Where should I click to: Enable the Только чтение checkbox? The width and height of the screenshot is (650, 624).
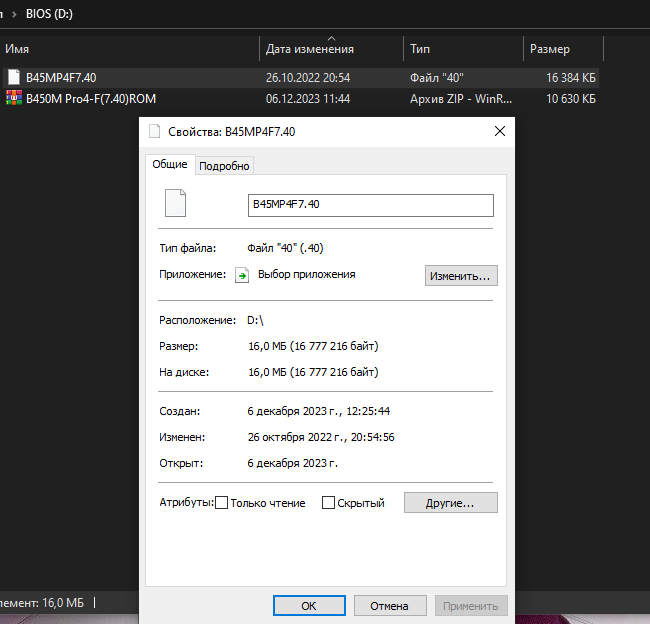click(221, 503)
